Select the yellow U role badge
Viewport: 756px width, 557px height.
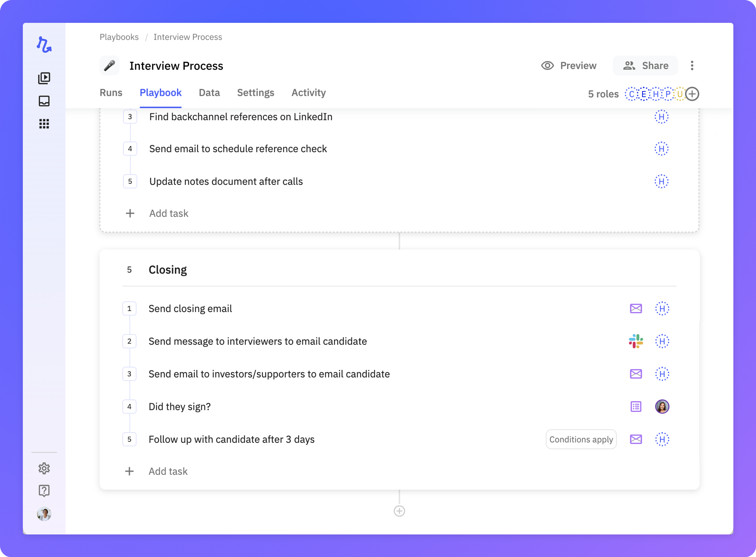coord(680,94)
